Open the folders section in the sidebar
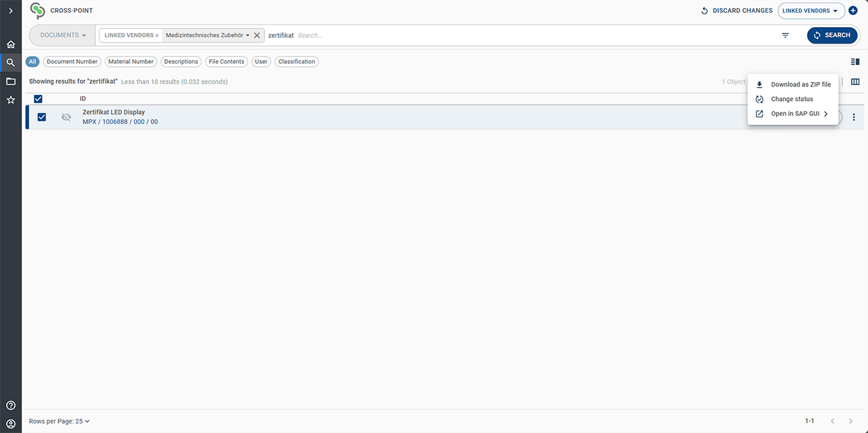The width and height of the screenshot is (868, 433). pos(10,81)
